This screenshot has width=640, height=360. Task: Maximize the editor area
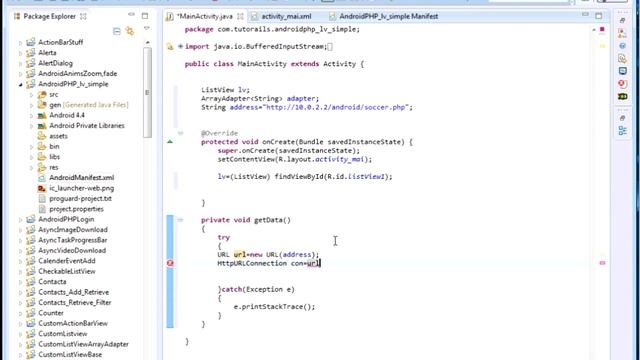(598, 16)
